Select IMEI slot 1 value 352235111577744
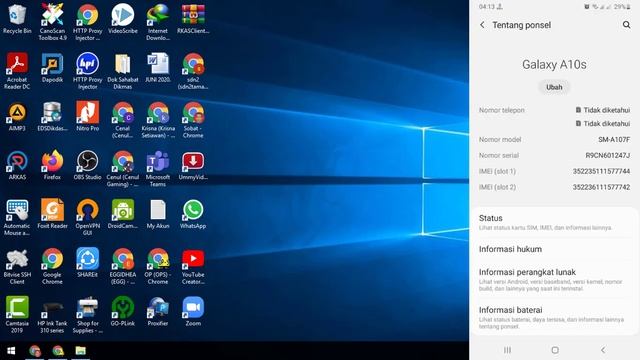 click(x=601, y=171)
